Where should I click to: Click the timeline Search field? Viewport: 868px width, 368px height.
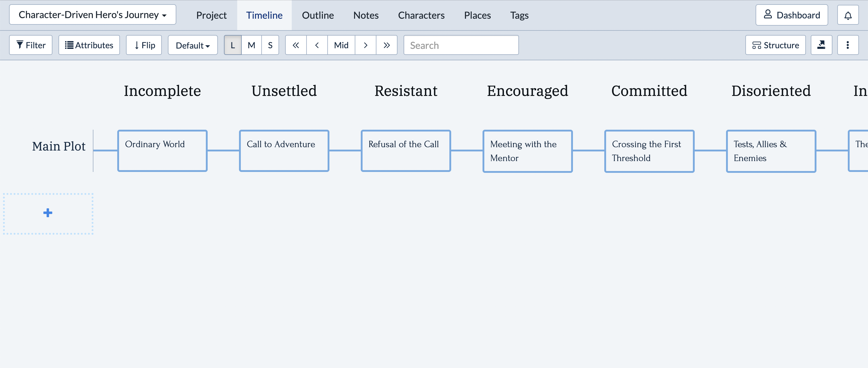point(461,45)
